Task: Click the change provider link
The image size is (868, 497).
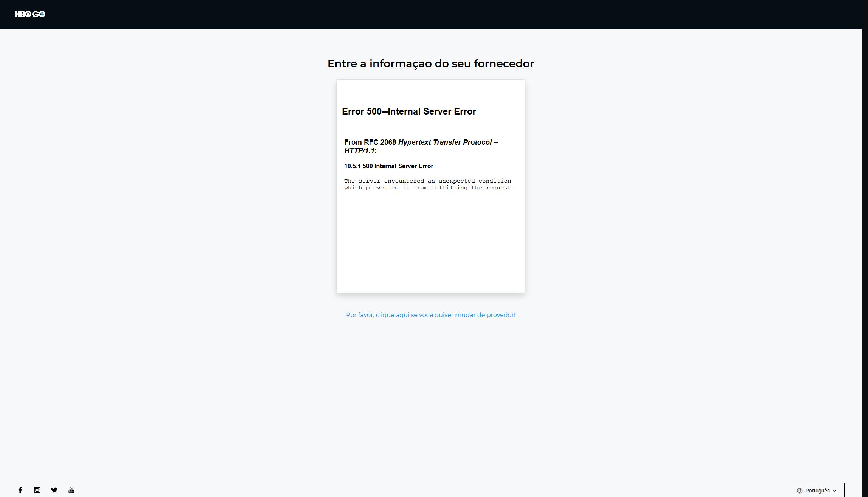Action: [x=430, y=315]
